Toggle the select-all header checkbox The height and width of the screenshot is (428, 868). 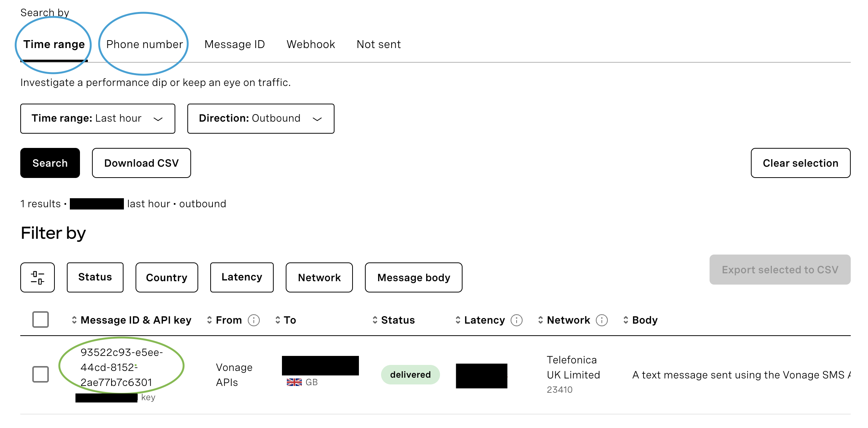pos(41,319)
